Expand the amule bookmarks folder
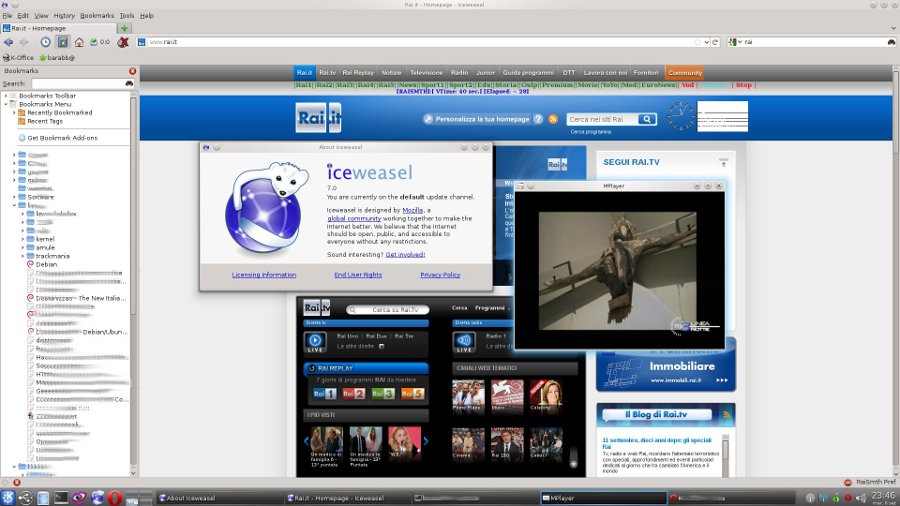The width and height of the screenshot is (900, 506). [23, 247]
